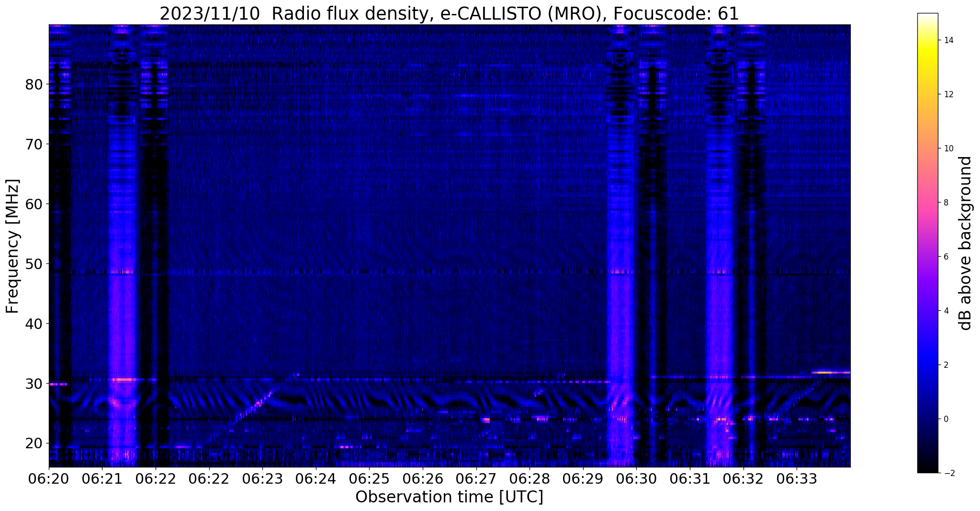Click the white top of the colorbar

click(927, 16)
